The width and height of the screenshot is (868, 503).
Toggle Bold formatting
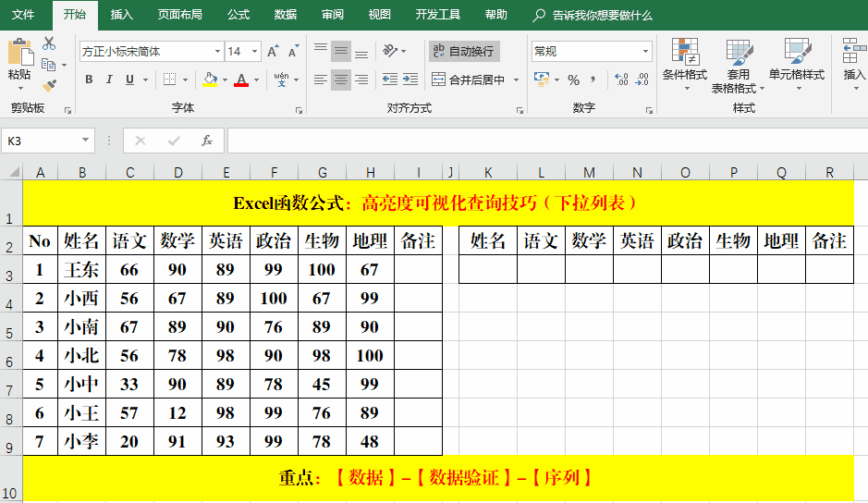tap(90, 80)
